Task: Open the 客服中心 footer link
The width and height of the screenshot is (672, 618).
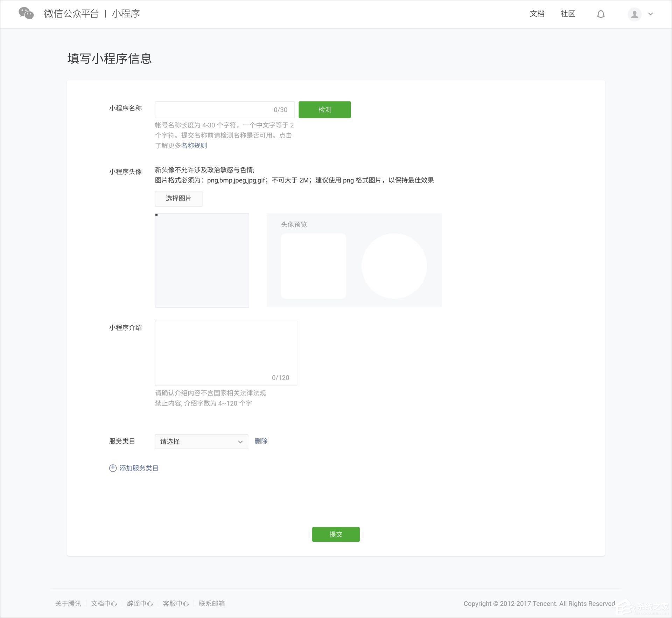Action: pyautogui.click(x=176, y=603)
